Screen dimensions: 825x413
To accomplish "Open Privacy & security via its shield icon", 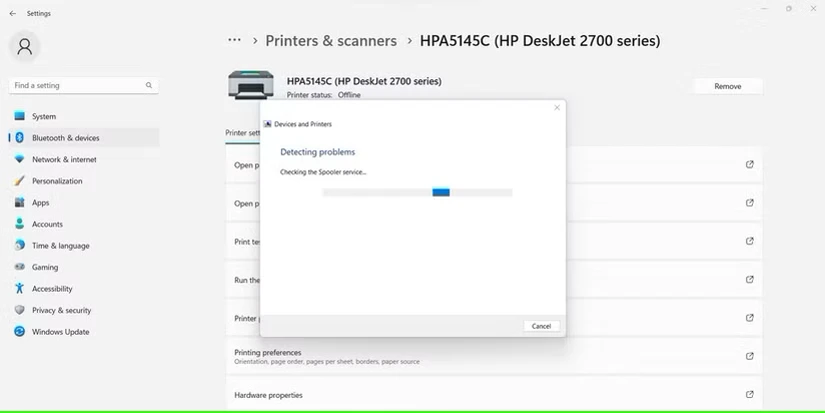I will pos(19,310).
